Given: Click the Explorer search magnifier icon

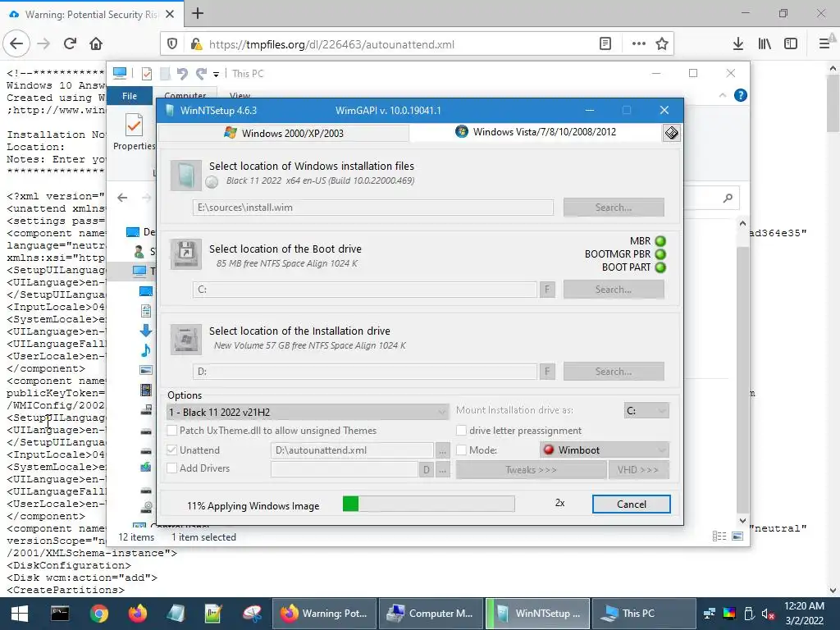Looking at the screenshot, I should 728,199.
